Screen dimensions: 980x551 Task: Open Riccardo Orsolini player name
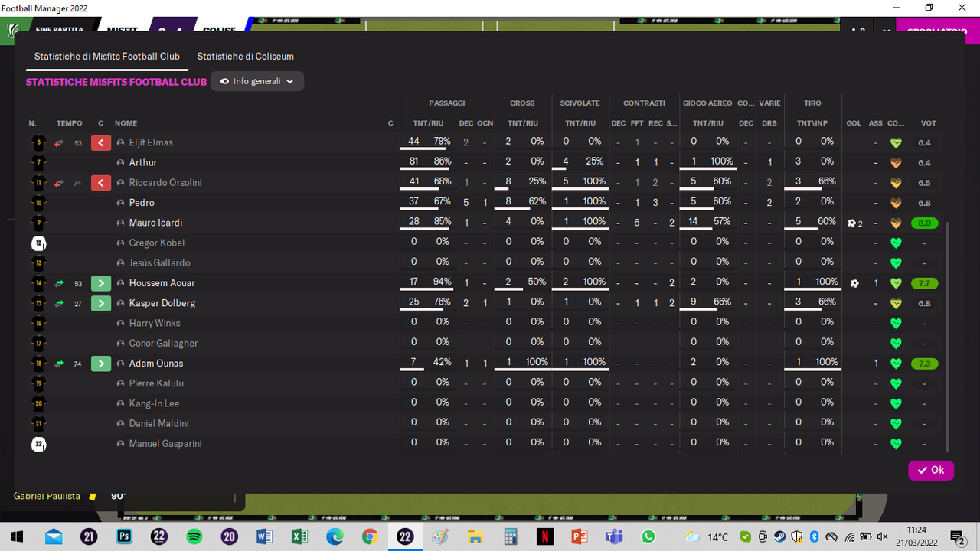click(x=165, y=183)
